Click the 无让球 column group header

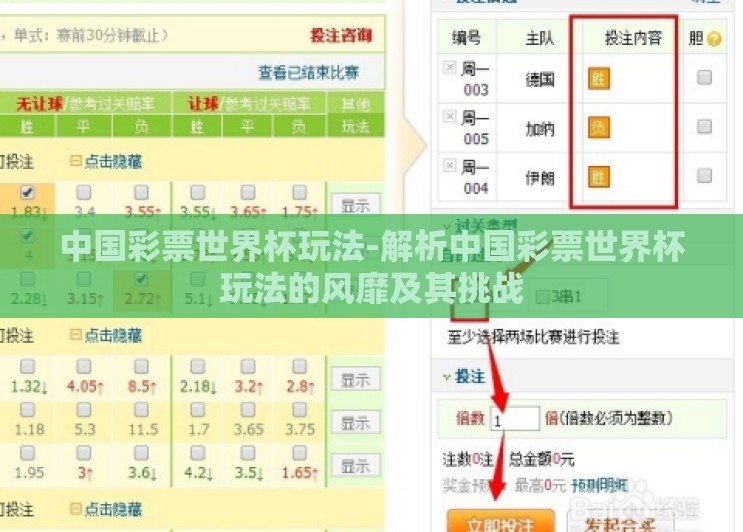(86, 103)
